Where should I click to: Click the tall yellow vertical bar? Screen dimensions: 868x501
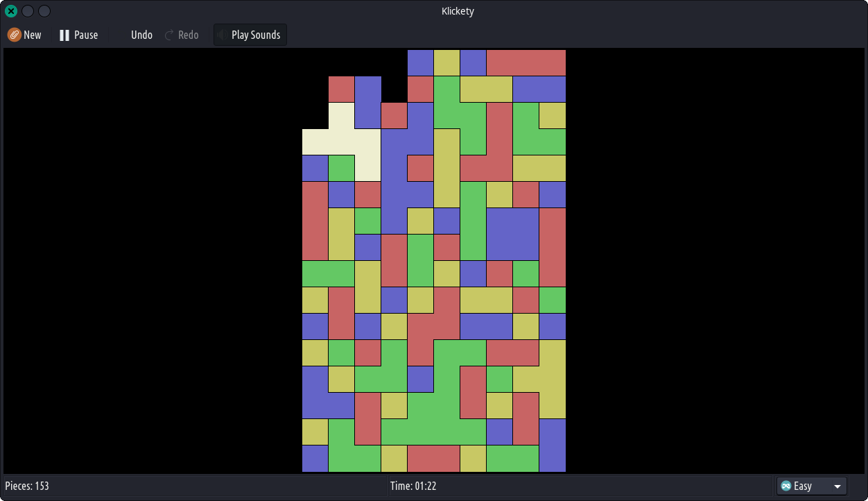[446, 168]
